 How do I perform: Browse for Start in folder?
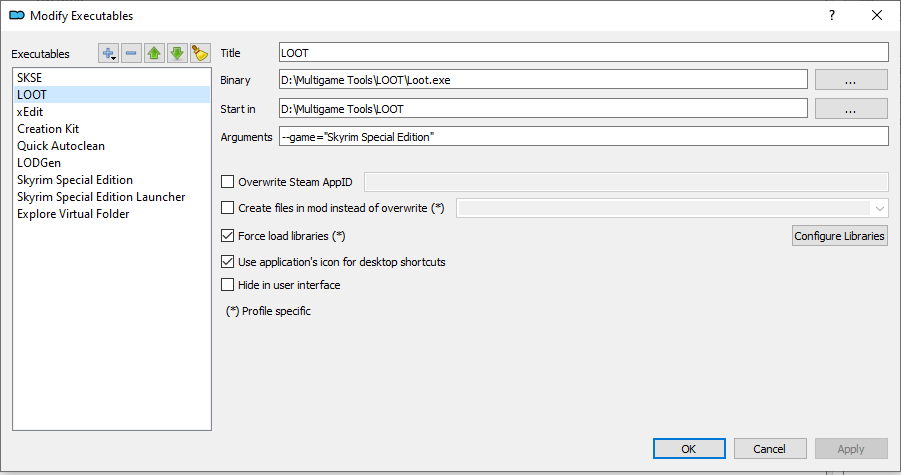(851, 109)
